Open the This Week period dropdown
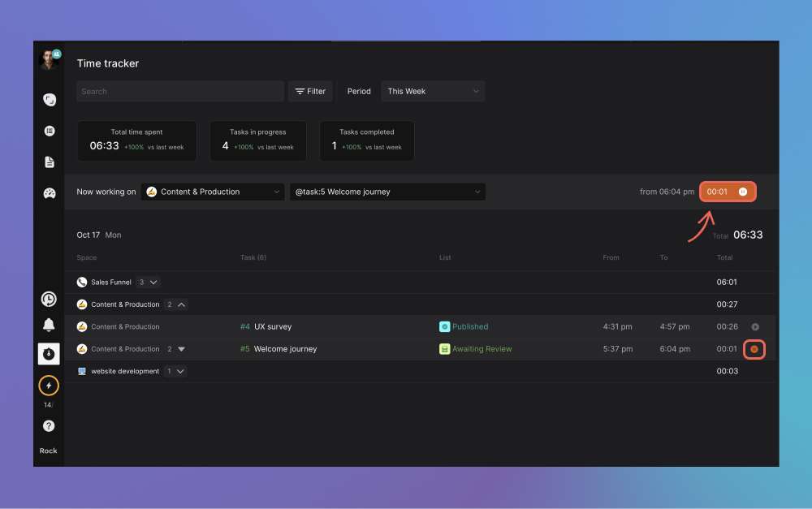812x509 pixels. (x=433, y=92)
